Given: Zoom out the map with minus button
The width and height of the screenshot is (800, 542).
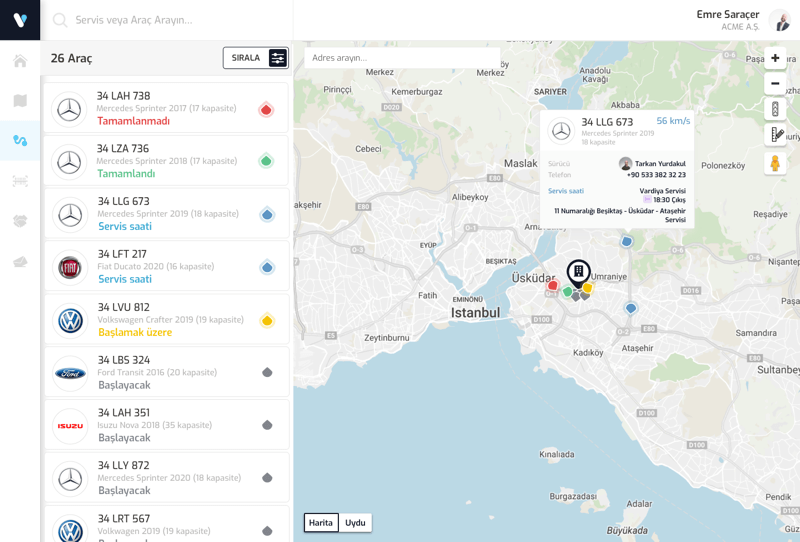Looking at the screenshot, I should pyautogui.click(x=775, y=83).
